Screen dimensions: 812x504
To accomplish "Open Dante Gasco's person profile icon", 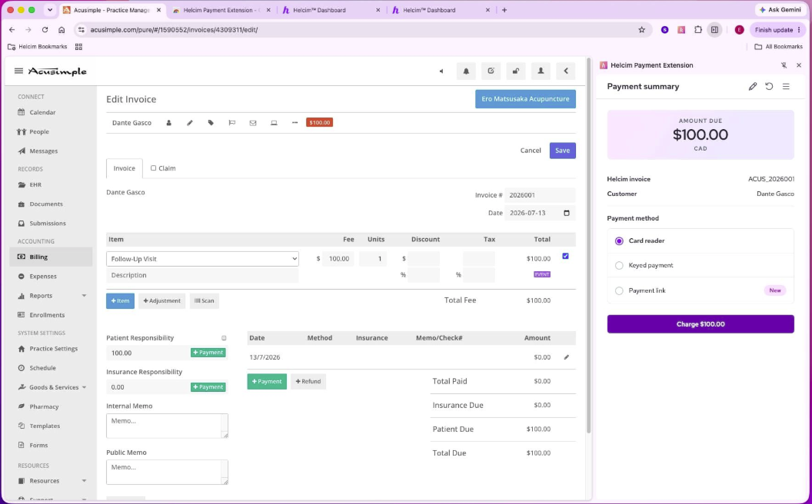I will coord(169,123).
